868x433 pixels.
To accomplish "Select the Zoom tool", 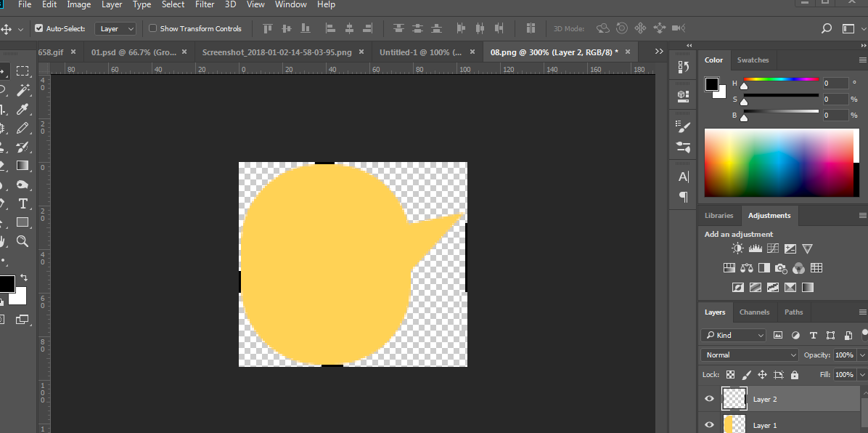I will click(x=22, y=240).
